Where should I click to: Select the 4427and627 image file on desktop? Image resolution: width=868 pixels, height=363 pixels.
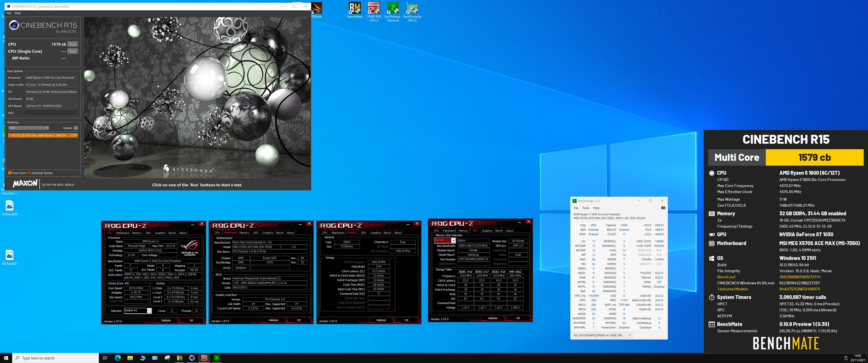click(9, 257)
